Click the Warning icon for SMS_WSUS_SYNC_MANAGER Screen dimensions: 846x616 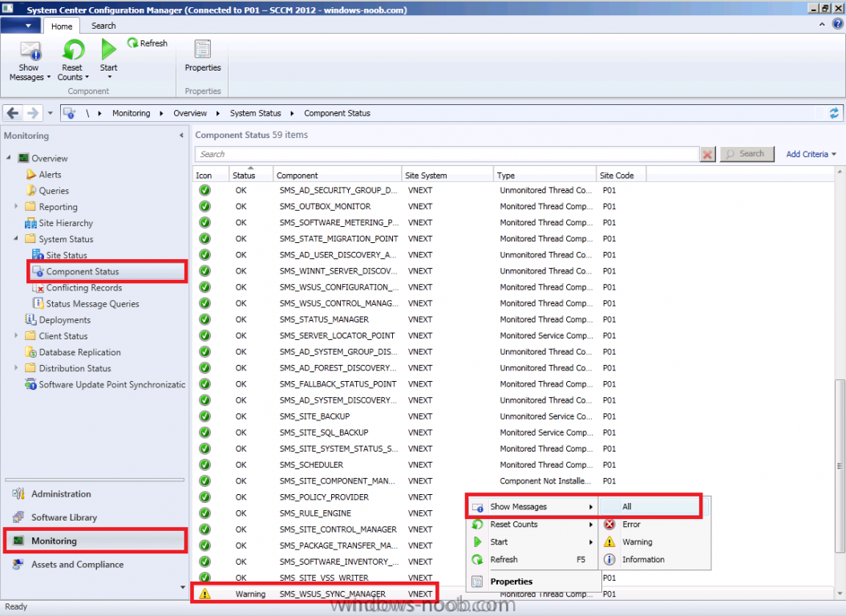coord(204,594)
